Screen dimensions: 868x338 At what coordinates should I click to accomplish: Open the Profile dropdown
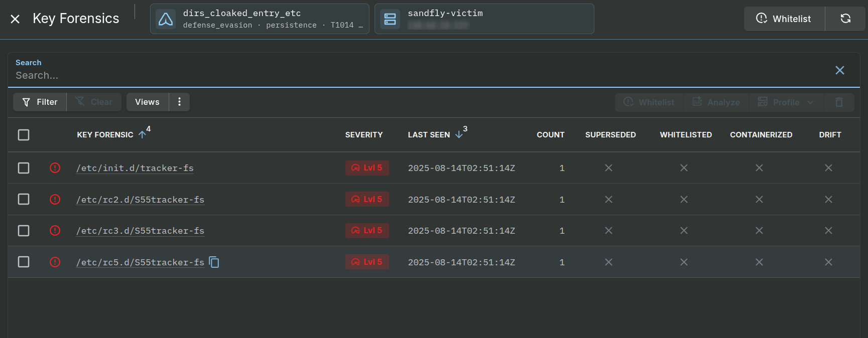(786, 102)
